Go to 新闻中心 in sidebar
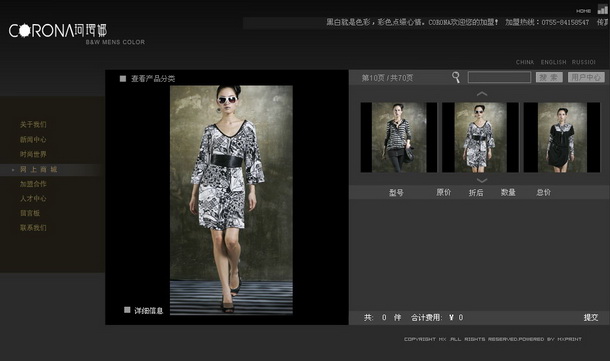Screen dimensions: 610x361 pos(33,139)
